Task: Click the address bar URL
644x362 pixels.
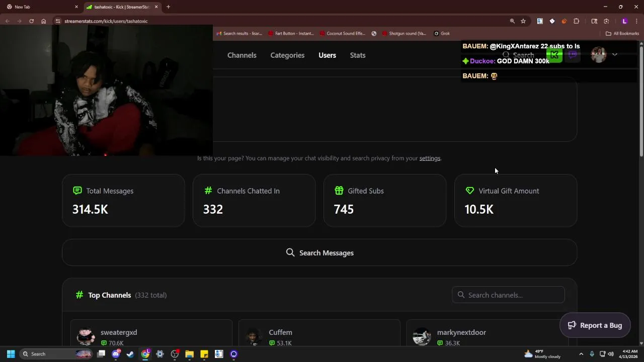Action: 106,21
